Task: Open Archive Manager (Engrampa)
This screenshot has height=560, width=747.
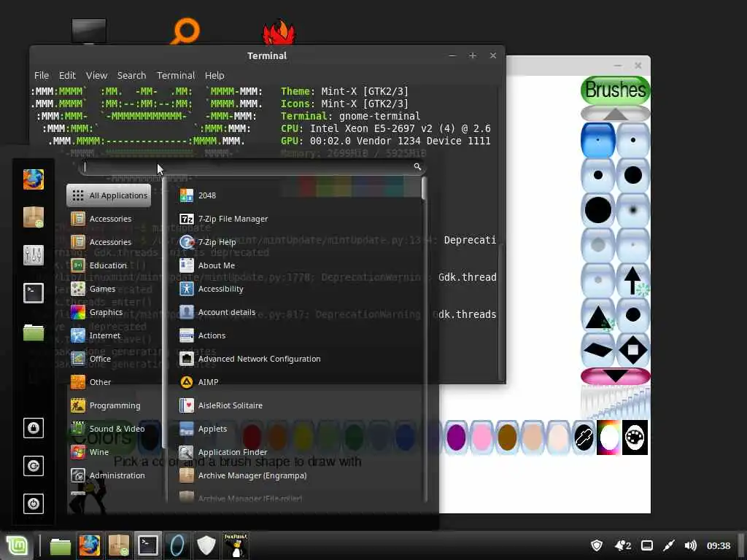Action: 243,475
